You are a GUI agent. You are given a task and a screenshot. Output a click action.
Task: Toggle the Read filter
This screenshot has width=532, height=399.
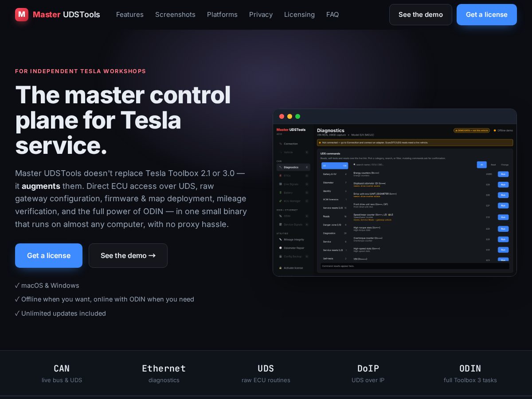tap(493, 164)
